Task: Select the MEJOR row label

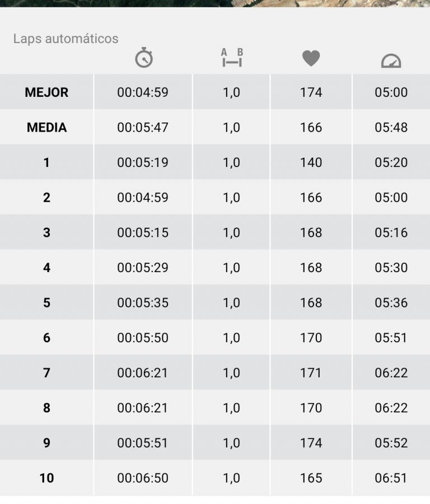Action: click(46, 92)
